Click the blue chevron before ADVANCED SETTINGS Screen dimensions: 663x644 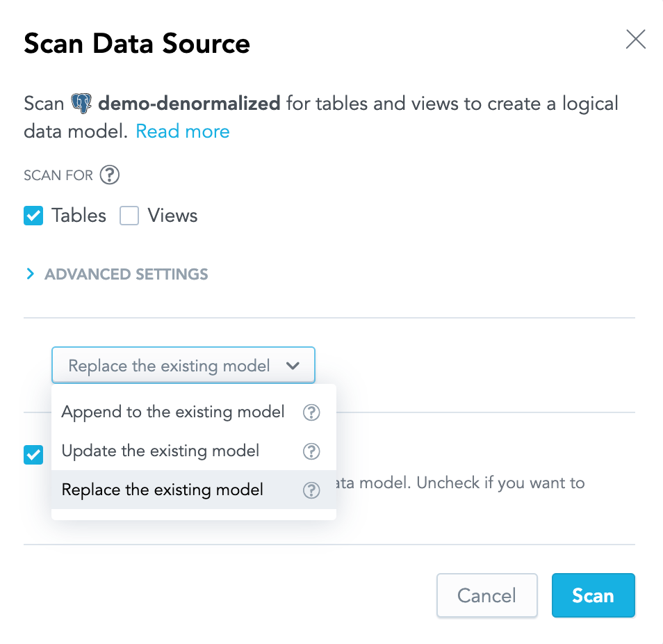[x=29, y=274]
